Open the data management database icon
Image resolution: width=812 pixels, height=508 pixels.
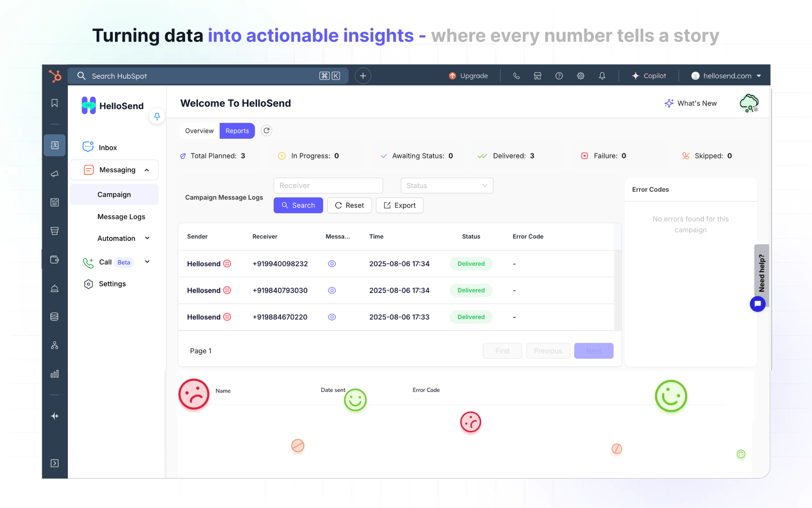pos(55,317)
